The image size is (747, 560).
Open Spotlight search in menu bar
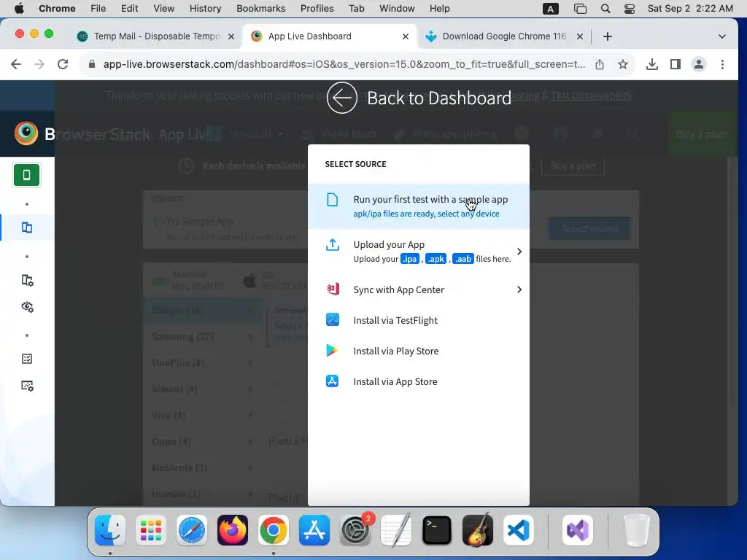point(605,8)
